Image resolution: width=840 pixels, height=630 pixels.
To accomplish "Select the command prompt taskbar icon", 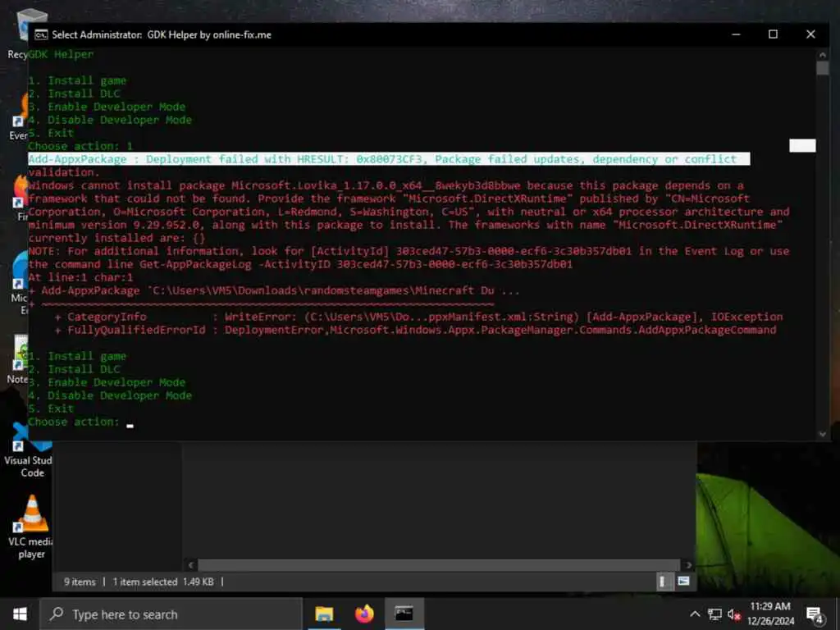I will (x=404, y=614).
